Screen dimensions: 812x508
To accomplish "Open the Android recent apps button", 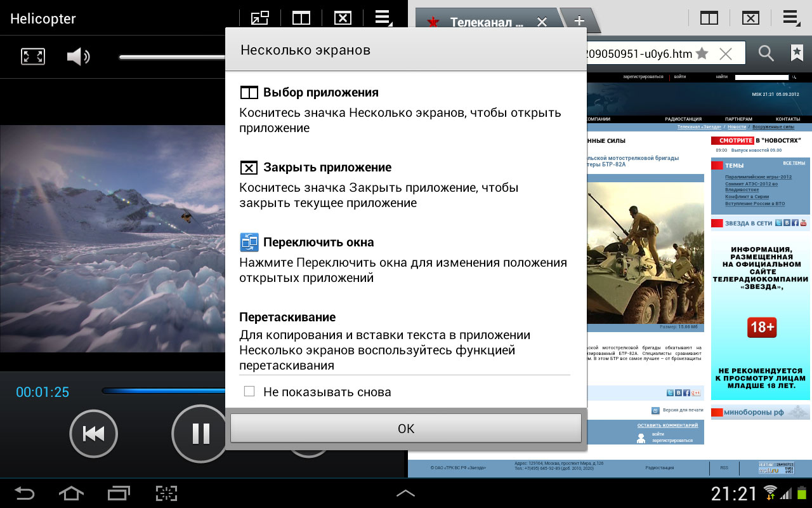I will click(x=118, y=493).
